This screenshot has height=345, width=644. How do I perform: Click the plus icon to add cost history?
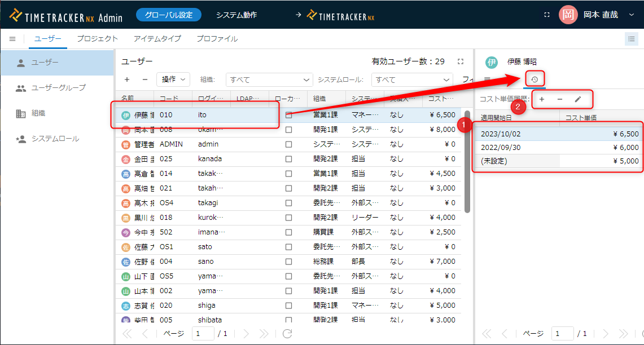[542, 99]
